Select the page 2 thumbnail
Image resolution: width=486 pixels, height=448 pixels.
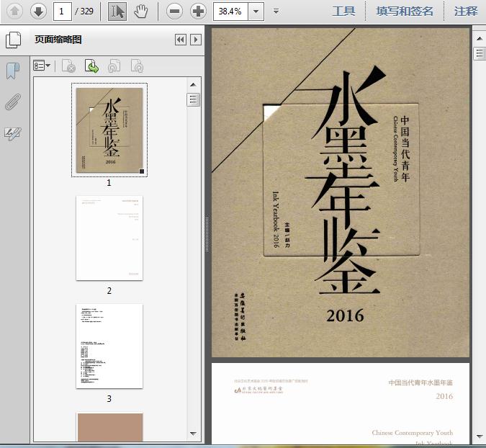coord(109,238)
